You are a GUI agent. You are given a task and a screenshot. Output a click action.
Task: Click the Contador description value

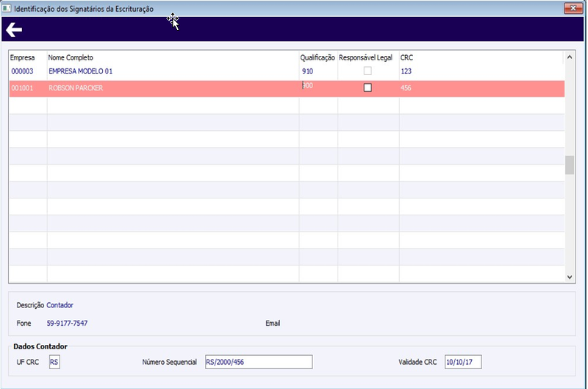click(x=60, y=305)
